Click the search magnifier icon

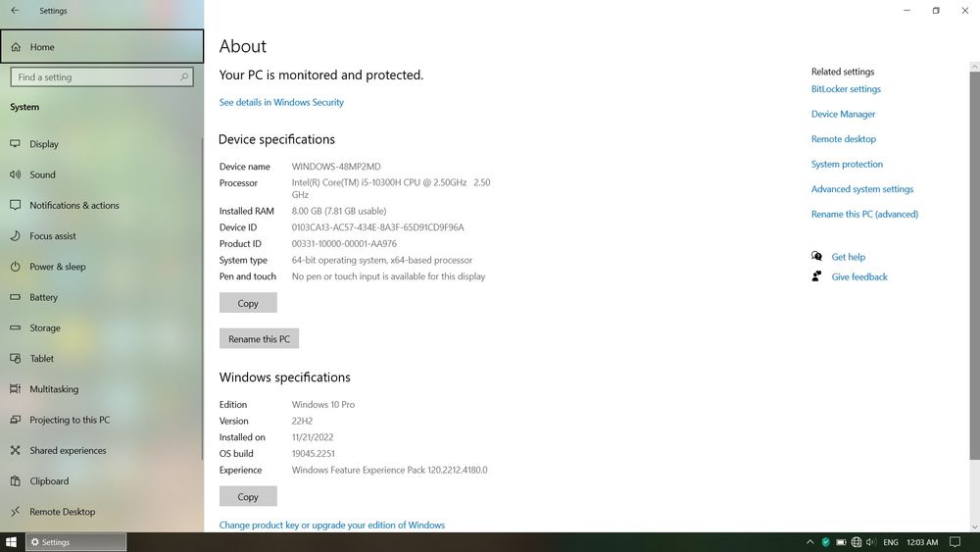(184, 76)
